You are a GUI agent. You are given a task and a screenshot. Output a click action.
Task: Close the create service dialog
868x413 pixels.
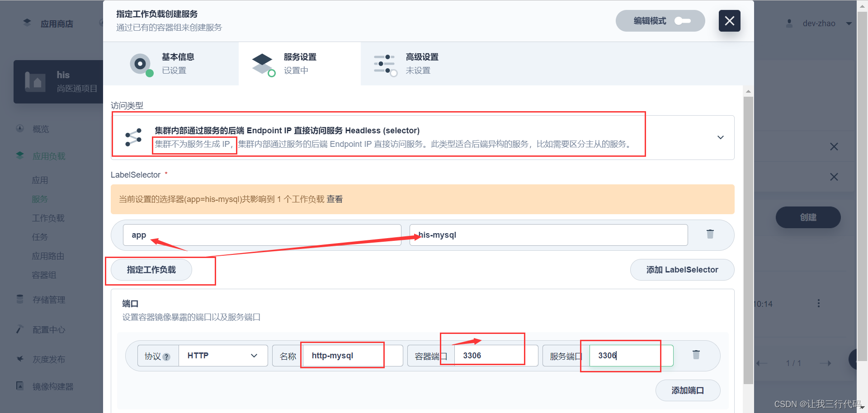pos(729,21)
